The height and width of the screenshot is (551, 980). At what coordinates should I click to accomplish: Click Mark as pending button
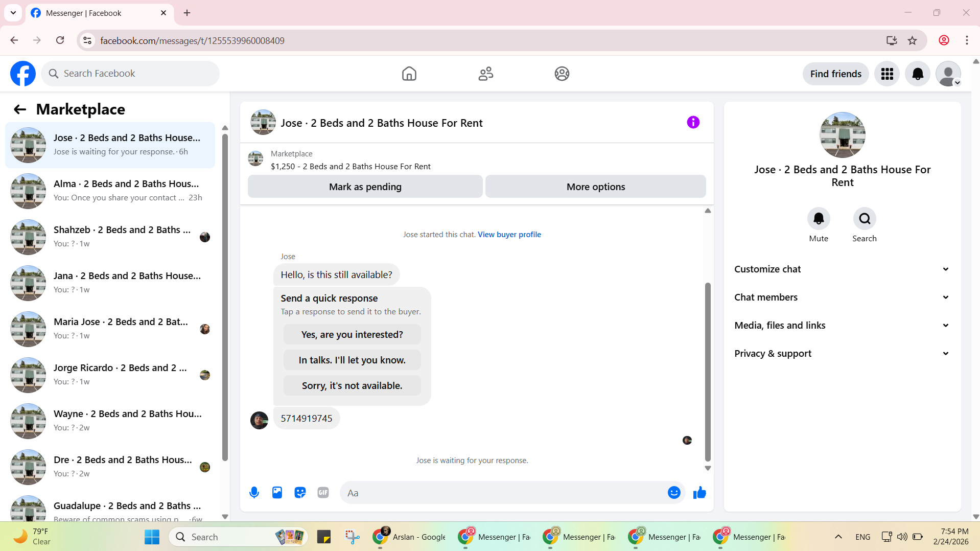pos(365,187)
